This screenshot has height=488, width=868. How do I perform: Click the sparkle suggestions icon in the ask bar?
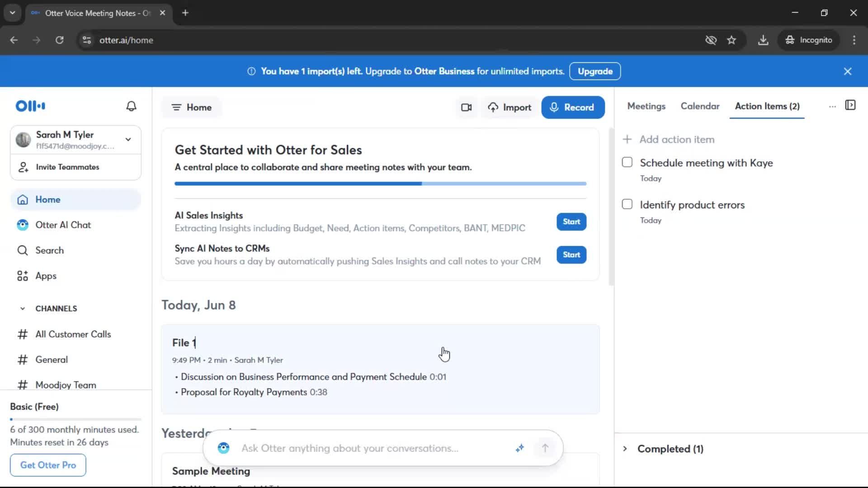[x=520, y=448]
